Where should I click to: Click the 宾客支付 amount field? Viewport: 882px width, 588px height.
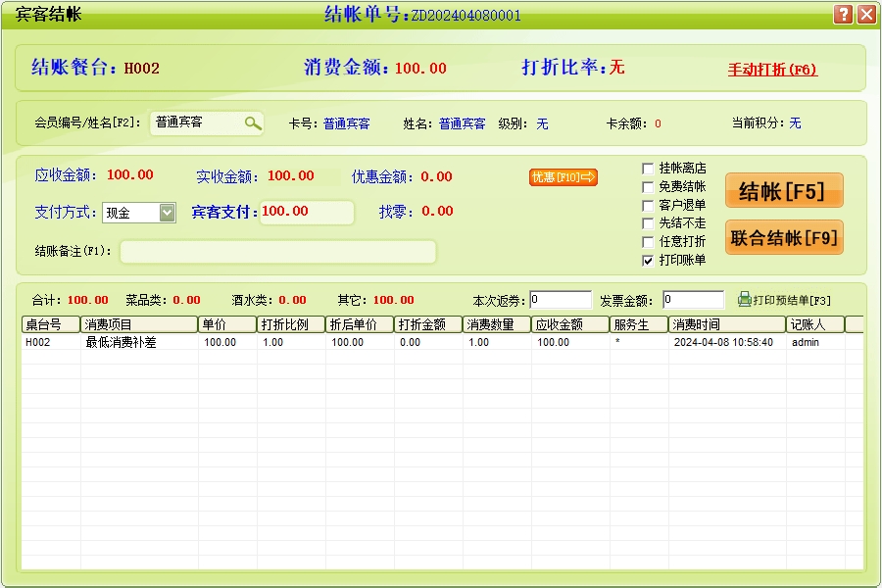click(307, 212)
